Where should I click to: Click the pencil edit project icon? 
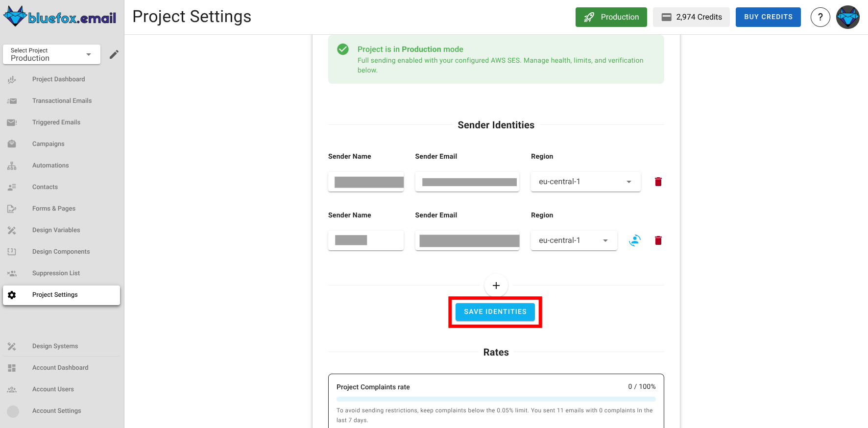[114, 54]
